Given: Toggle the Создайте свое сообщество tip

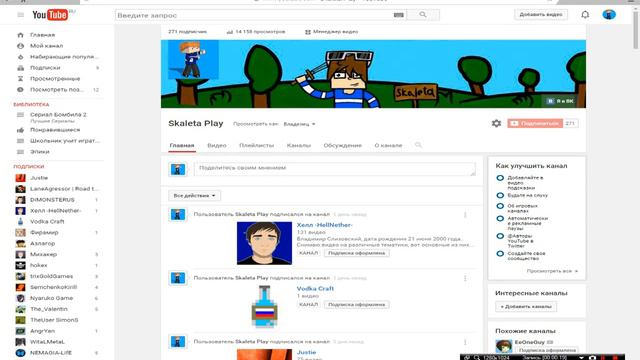Looking at the screenshot, I should [500, 253].
